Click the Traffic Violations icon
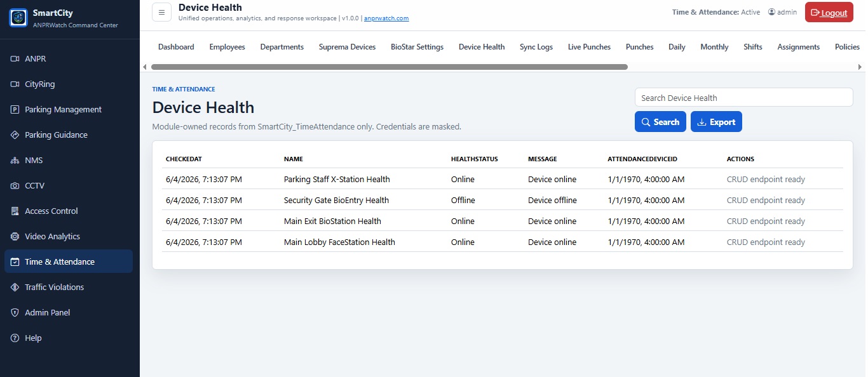The image size is (868, 377). point(15,287)
